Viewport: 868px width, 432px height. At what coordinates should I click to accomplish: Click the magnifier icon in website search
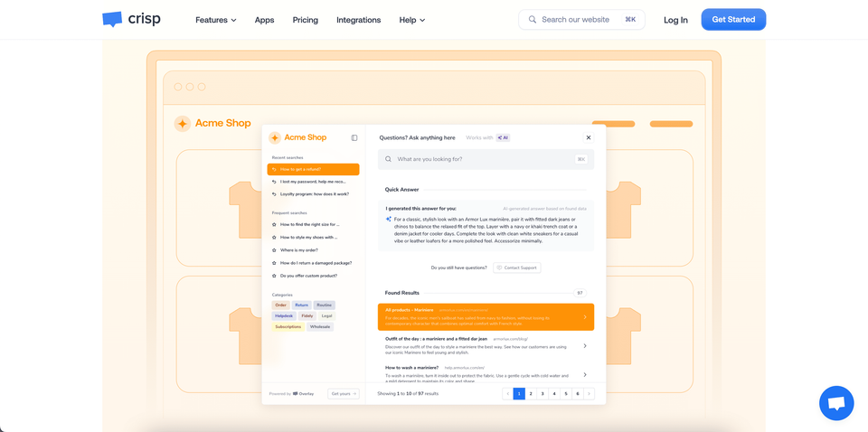click(x=533, y=20)
